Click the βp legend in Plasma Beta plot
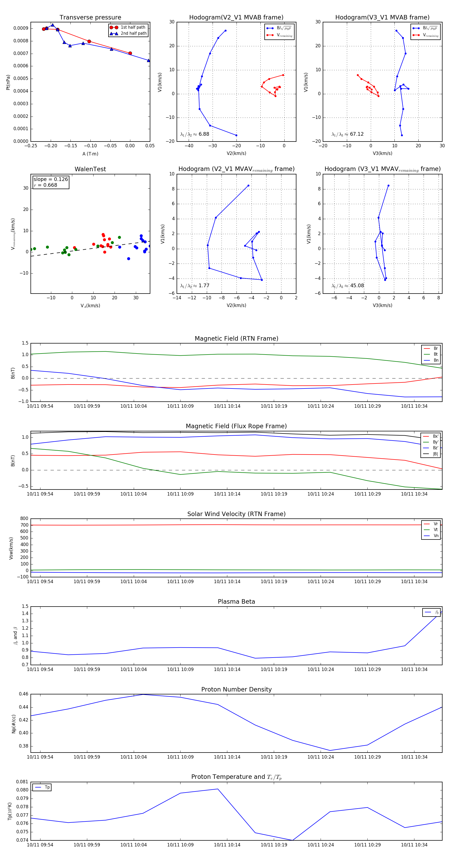 point(431,612)
